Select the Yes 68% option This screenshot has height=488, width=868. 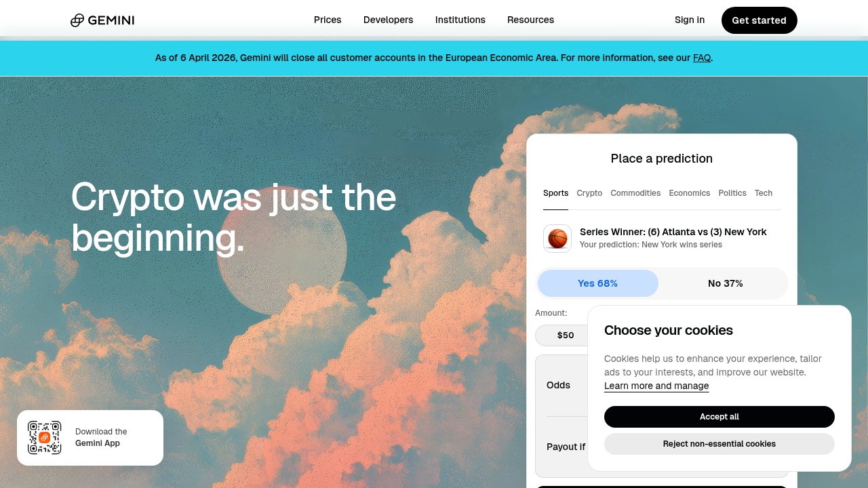pyautogui.click(x=597, y=283)
